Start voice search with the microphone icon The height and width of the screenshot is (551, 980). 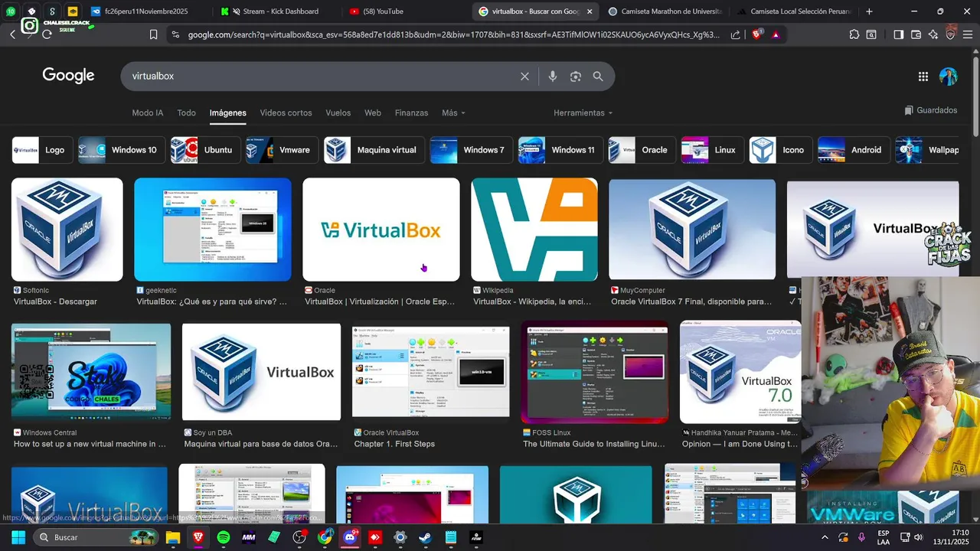[x=552, y=77]
